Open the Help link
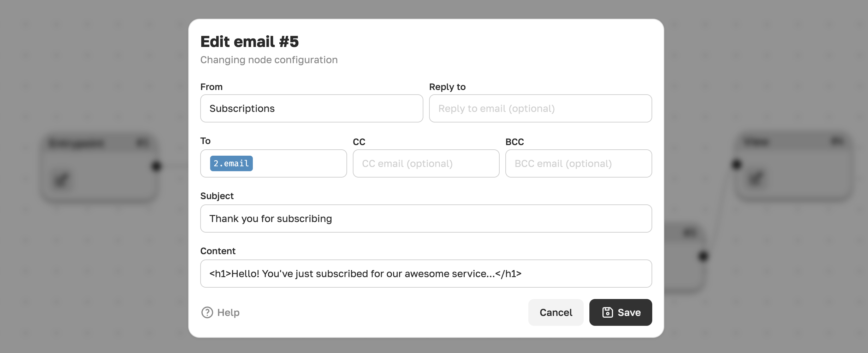 tap(220, 312)
